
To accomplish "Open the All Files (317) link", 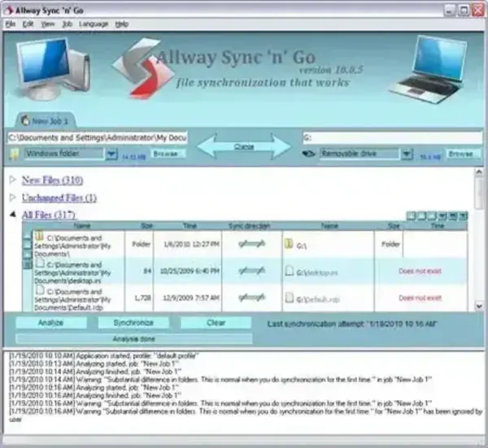I will 49,215.
